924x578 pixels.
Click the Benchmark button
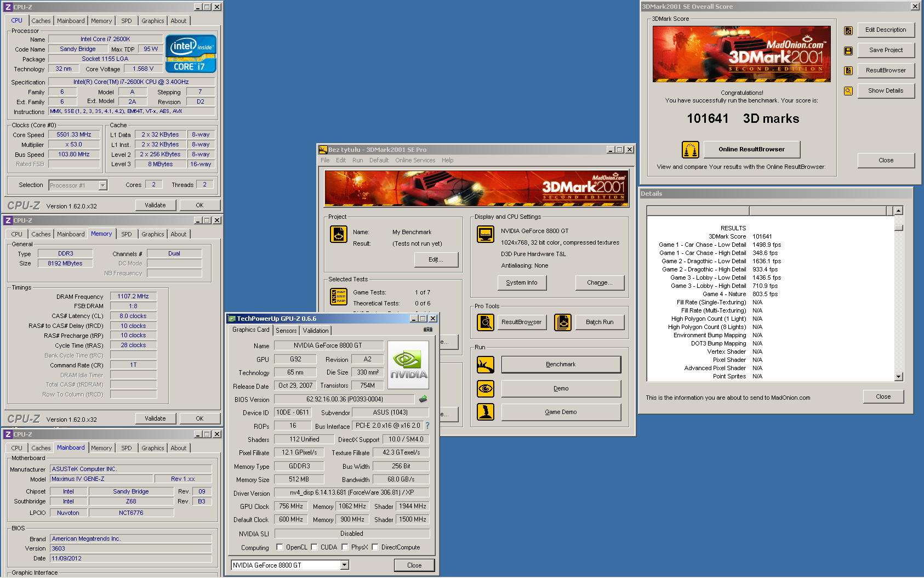pyautogui.click(x=561, y=365)
